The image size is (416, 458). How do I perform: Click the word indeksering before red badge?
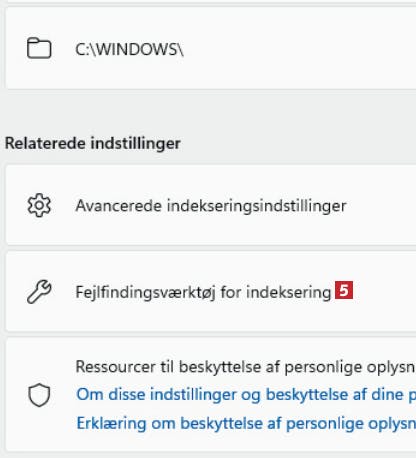click(x=289, y=292)
